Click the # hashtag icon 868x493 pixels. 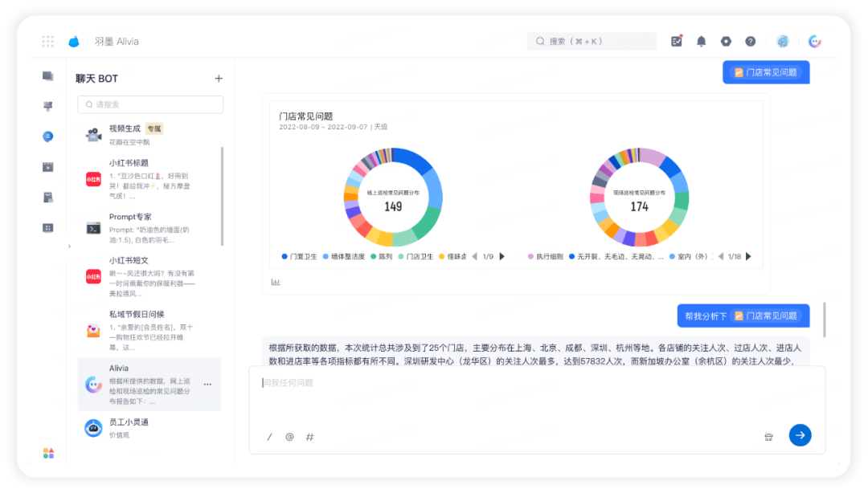click(310, 437)
